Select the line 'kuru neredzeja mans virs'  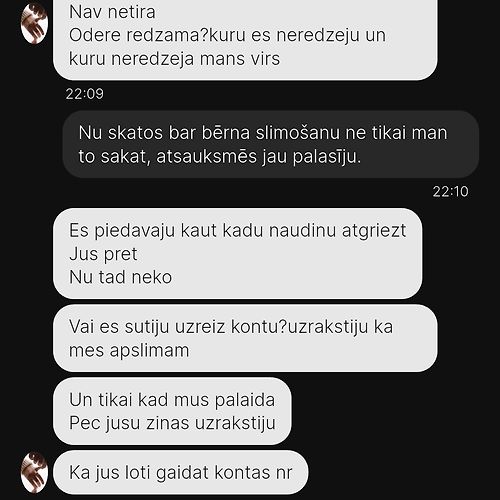click(174, 59)
